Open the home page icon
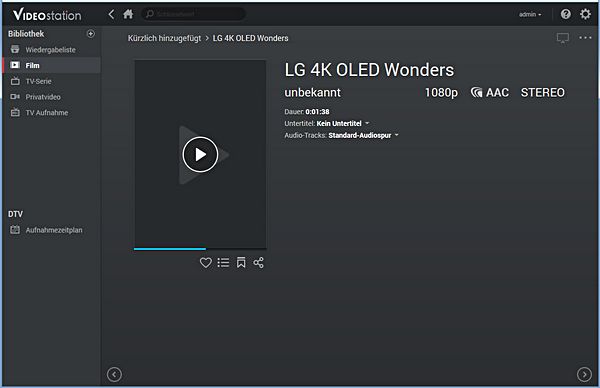 pos(128,15)
